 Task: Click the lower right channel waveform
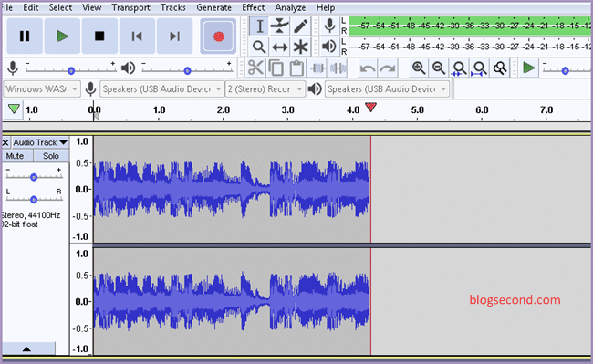232,301
